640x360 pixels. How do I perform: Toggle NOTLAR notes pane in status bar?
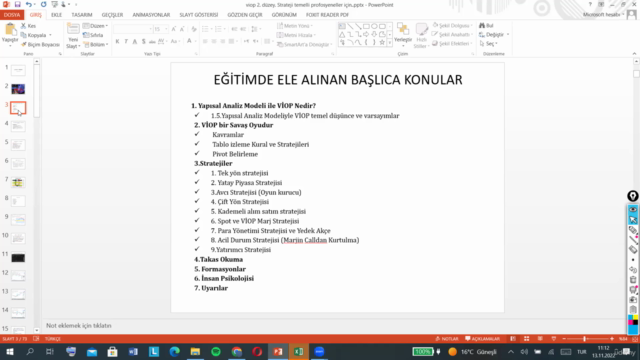(447, 339)
